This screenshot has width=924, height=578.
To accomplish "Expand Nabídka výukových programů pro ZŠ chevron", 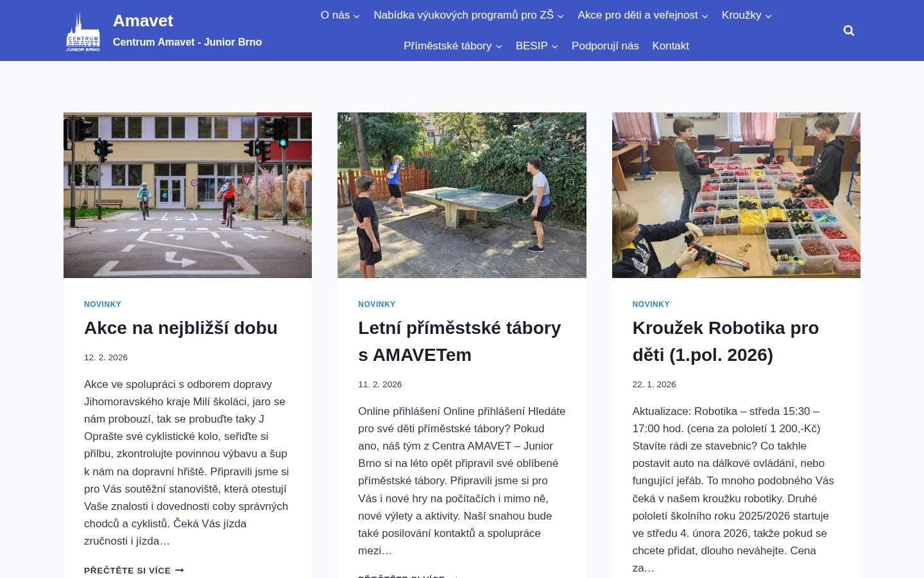I will [x=560, y=16].
